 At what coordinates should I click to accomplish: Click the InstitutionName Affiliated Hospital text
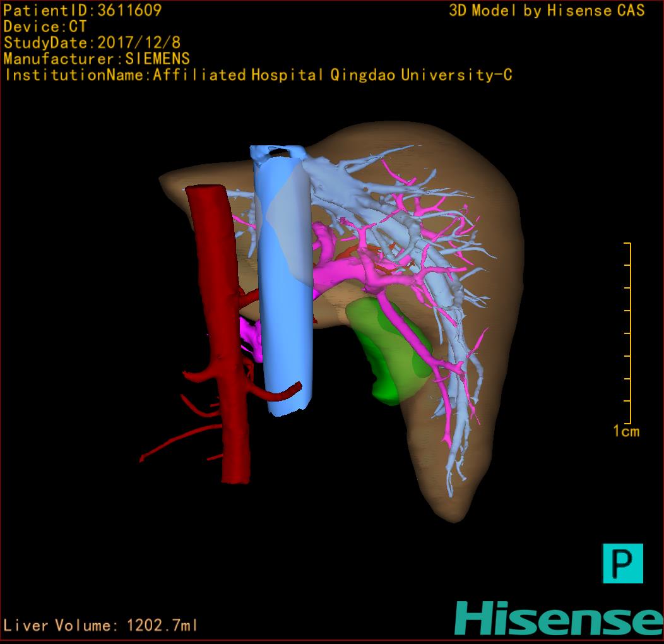click(x=258, y=75)
